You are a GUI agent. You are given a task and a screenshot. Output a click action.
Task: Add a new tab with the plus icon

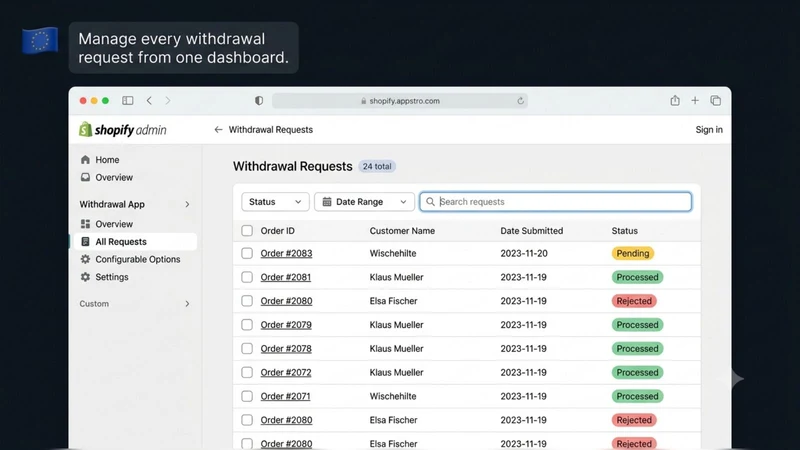point(695,101)
